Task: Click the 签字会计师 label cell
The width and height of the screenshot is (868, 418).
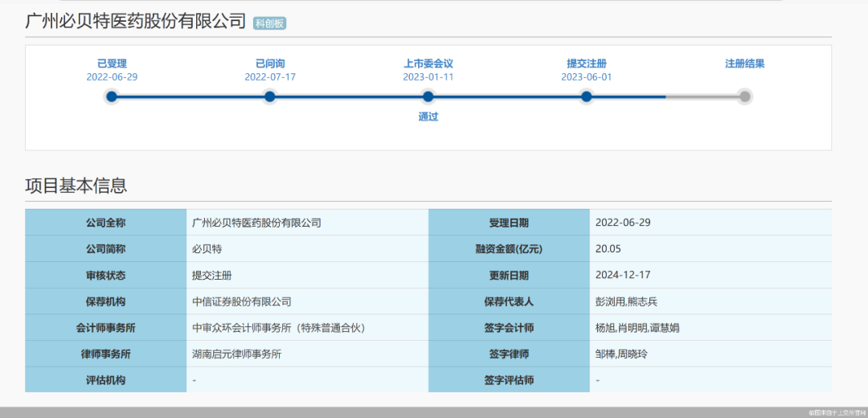Action: pyautogui.click(x=510, y=328)
